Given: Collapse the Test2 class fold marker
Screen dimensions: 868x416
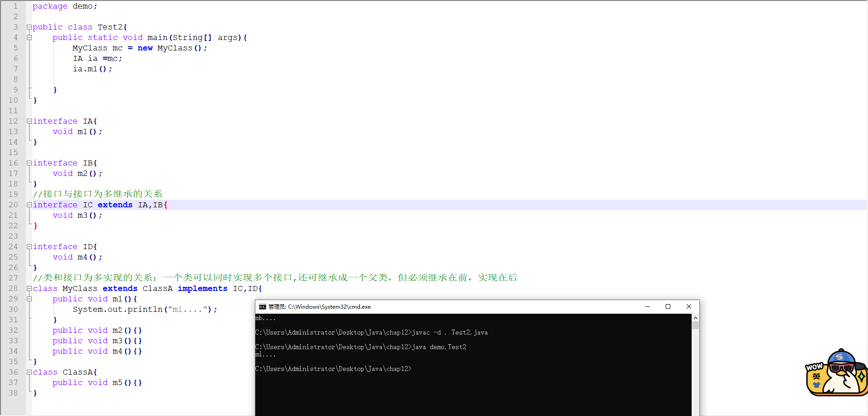Looking at the screenshot, I should [x=29, y=27].
